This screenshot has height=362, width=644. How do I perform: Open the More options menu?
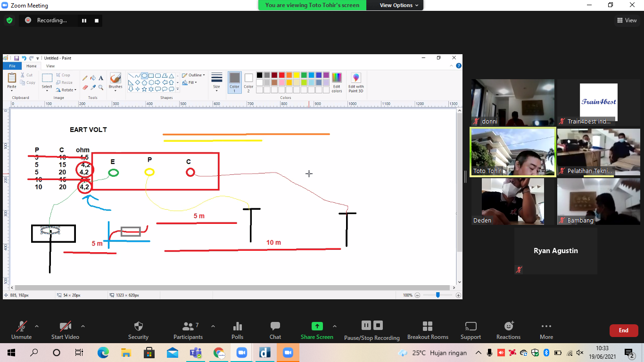(x=546, y=330)
